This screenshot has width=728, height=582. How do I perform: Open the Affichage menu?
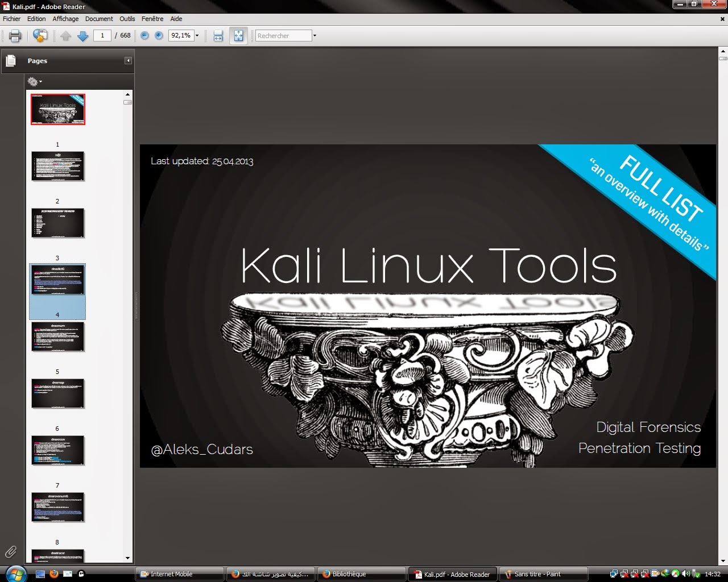pos(65,19)
